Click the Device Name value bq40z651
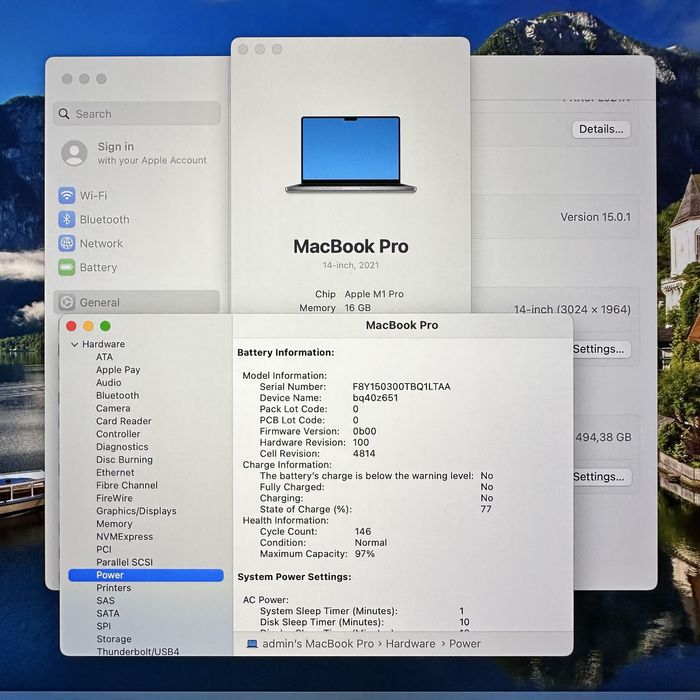This screenshot has width=700, height=700. coord(375,398)
